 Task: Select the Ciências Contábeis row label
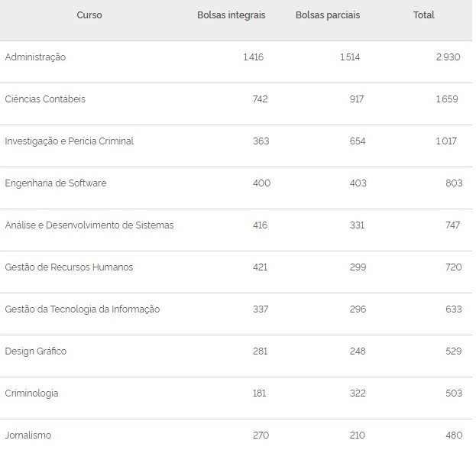click(x=45, y=99)
